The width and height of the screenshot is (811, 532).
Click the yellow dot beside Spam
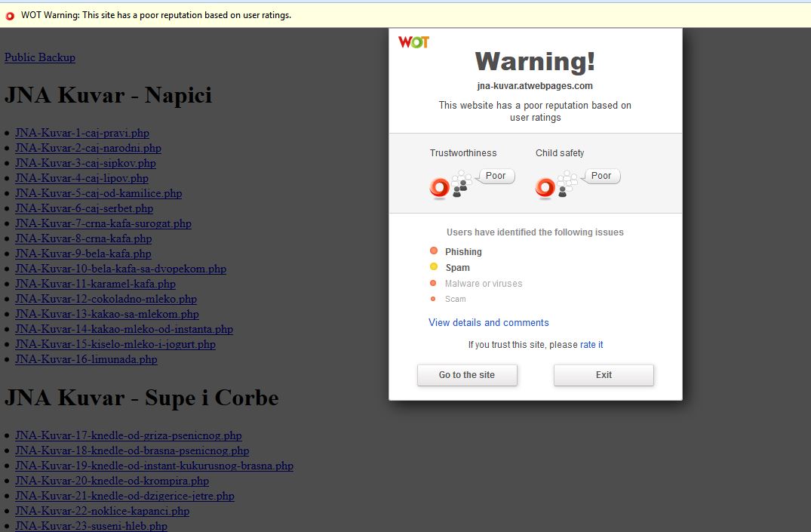click(434, 266)
